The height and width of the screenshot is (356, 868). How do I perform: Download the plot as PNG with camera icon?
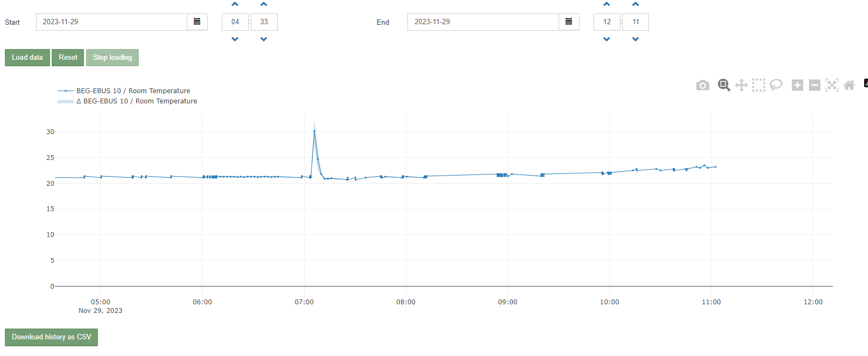702,86
